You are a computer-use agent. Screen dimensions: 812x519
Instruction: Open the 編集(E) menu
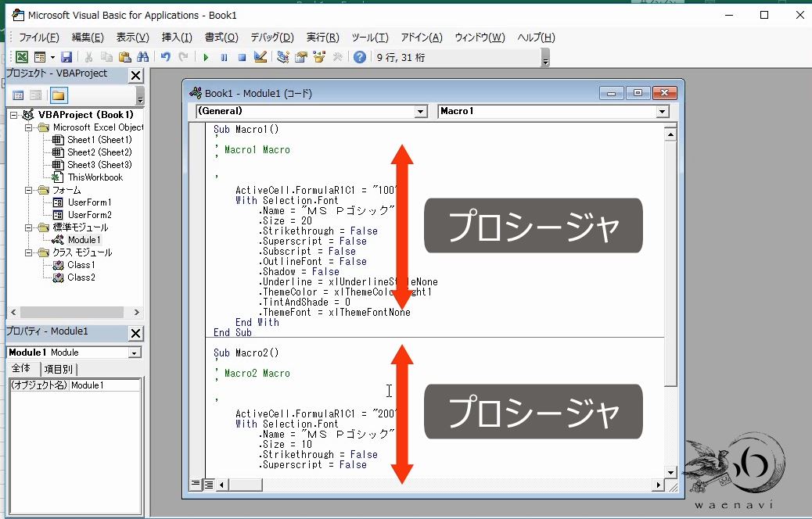coord(88,38)
